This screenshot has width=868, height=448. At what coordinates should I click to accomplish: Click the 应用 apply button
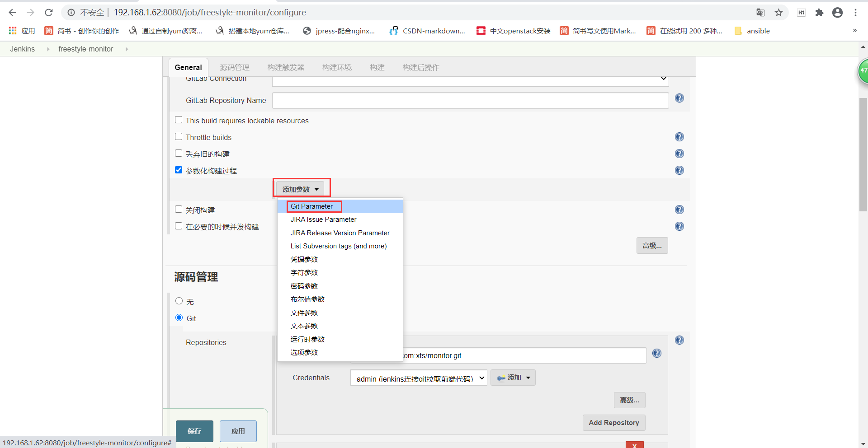[238, 431]
